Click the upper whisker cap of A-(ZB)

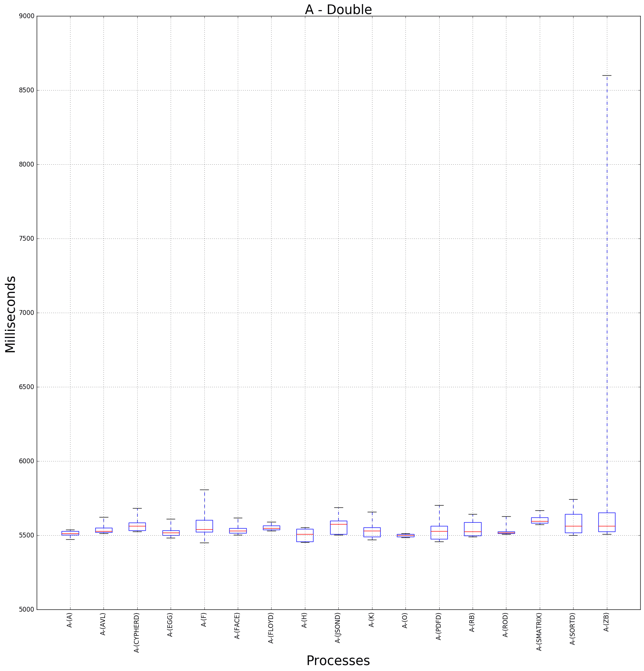tap(607, 75)
